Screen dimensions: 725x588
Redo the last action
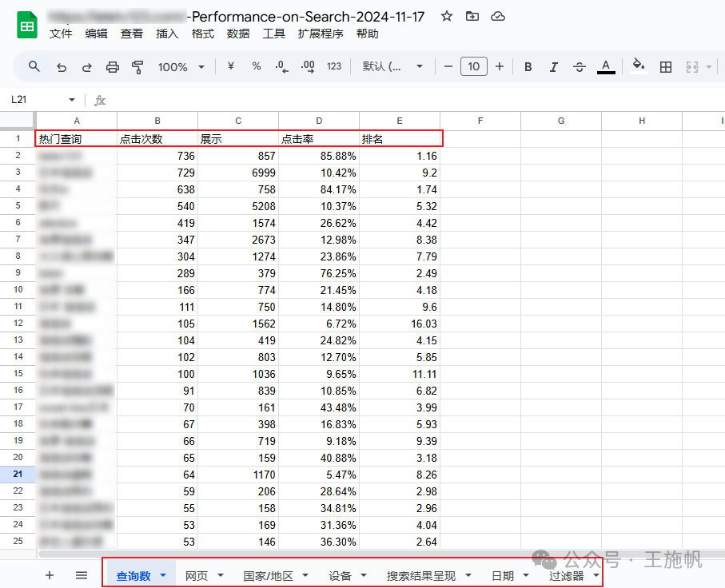coord(87,67)
